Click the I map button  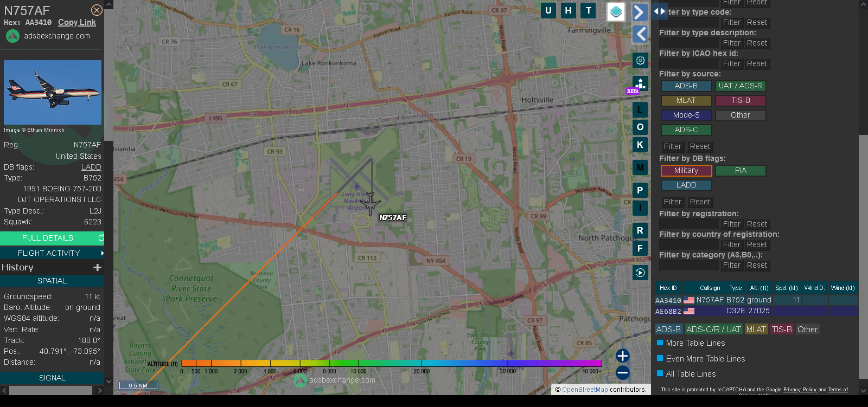click(x=640, y=208)
